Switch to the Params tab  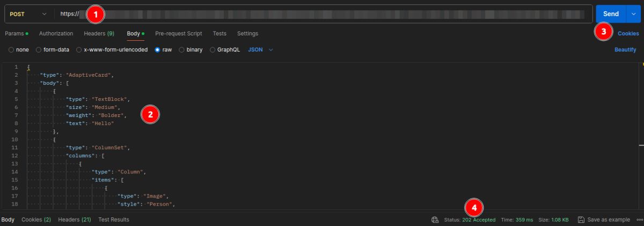(x=17, y=33)
